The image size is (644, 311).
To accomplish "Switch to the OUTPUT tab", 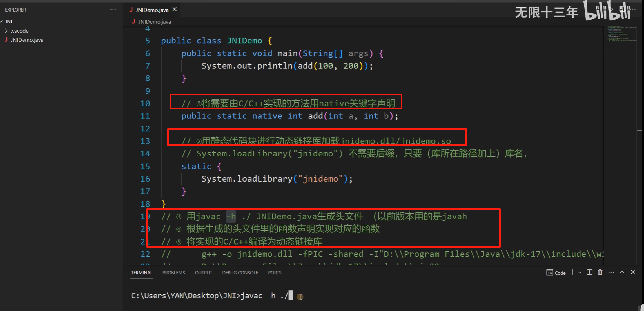I will click(203, 273).
